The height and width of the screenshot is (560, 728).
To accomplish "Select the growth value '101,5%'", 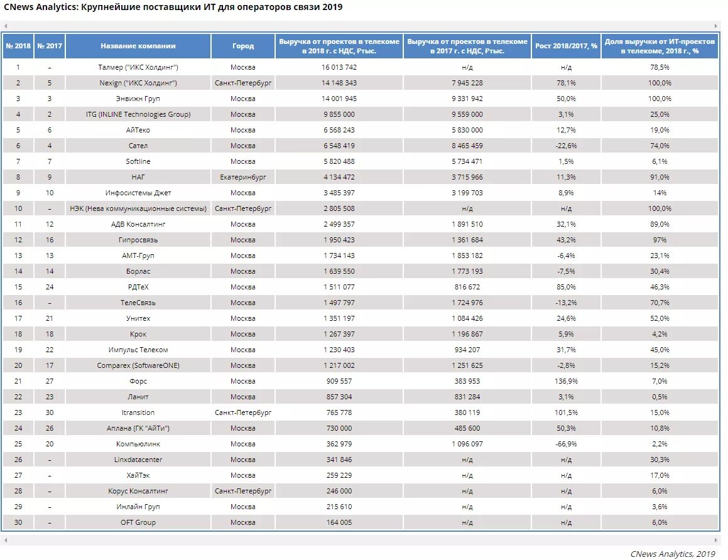I will click(x=566, y=412).
